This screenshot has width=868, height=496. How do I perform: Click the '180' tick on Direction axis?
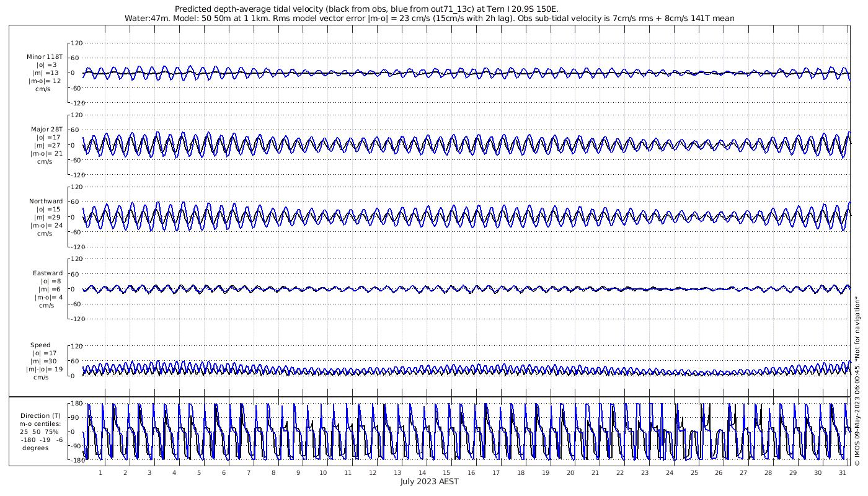click(77, 404)
